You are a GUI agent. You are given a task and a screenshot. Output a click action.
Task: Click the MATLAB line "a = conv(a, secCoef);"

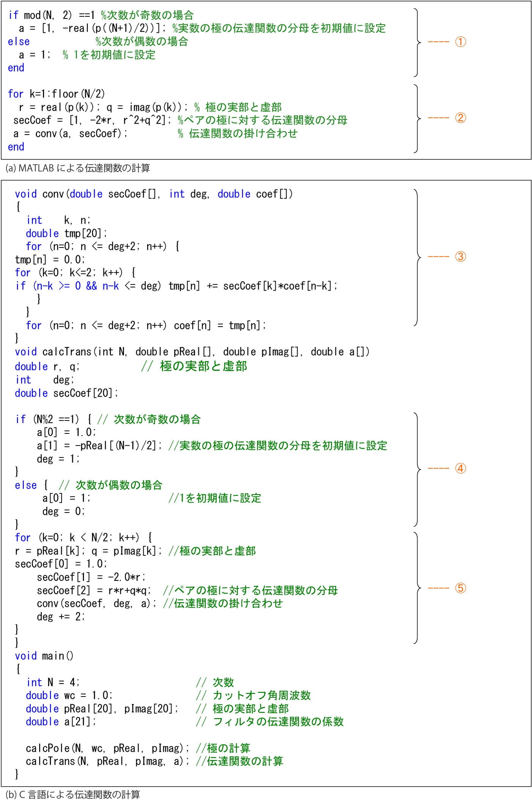tap(70, 134)
